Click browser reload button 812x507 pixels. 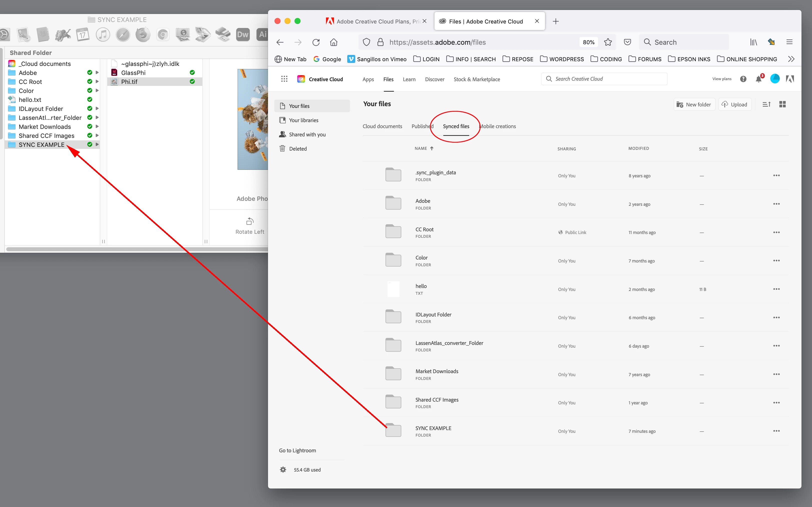tap(316, 42)
